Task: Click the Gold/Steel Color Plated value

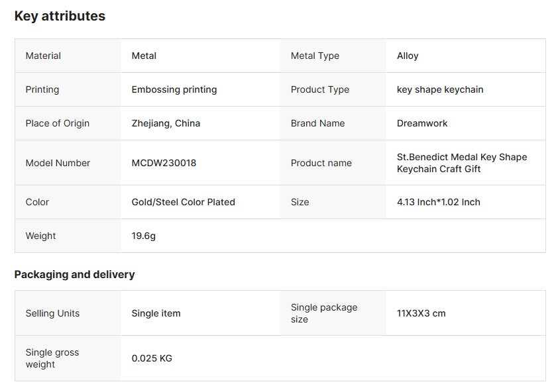Action: (184, 202)
